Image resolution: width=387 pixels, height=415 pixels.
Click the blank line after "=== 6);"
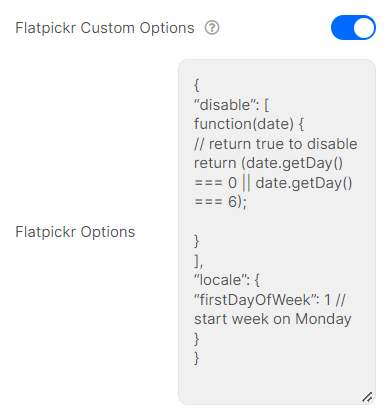point(277,222)
